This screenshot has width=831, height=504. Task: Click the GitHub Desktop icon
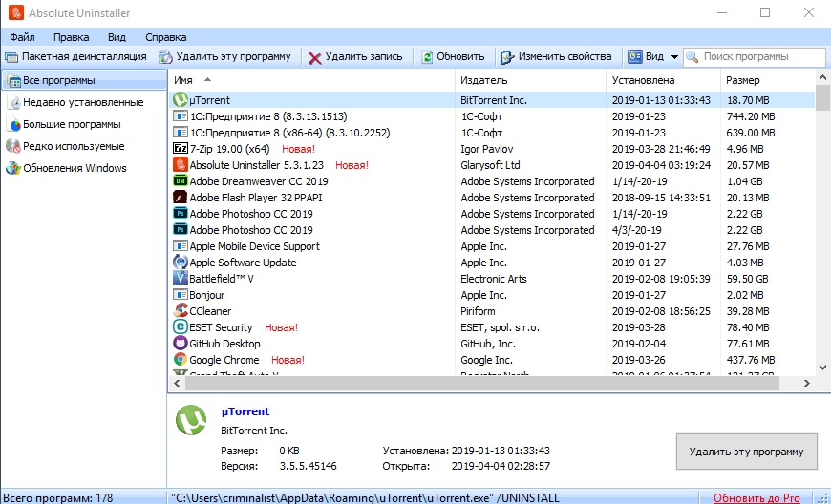point(181,343)
